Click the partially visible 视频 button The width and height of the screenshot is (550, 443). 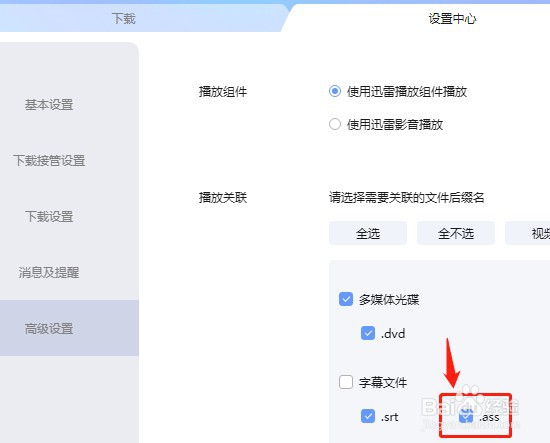(x=528, y=233)
